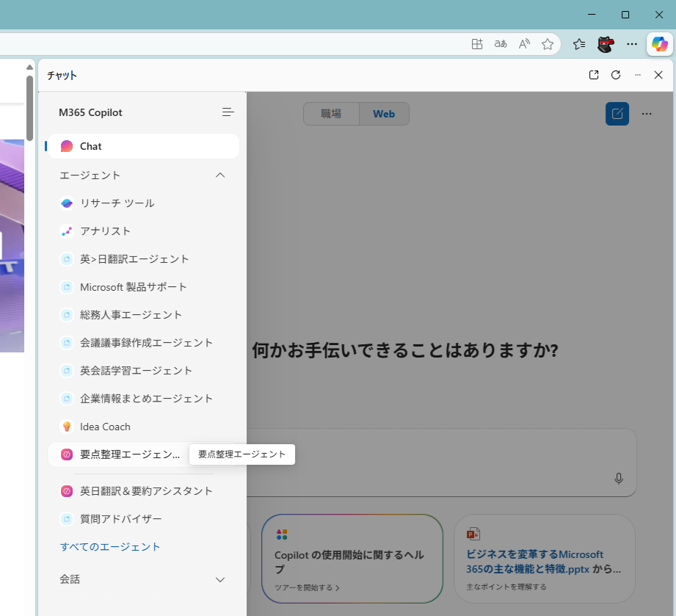
Task: Expand the 会話 section
Action: [219, 579]
